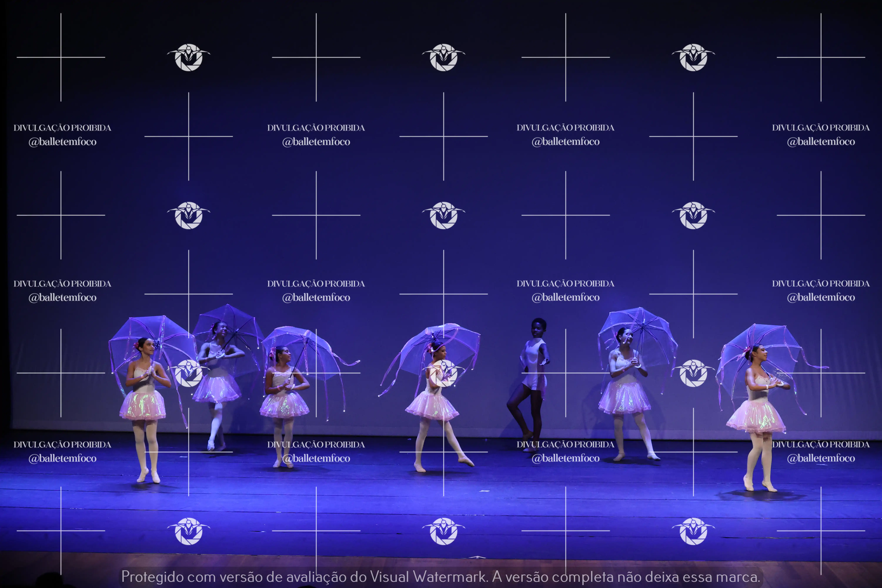The width and height of the screenshot is (882, 588).
Task: Click the top-right camera logo watermark
Action: [693, 57]
